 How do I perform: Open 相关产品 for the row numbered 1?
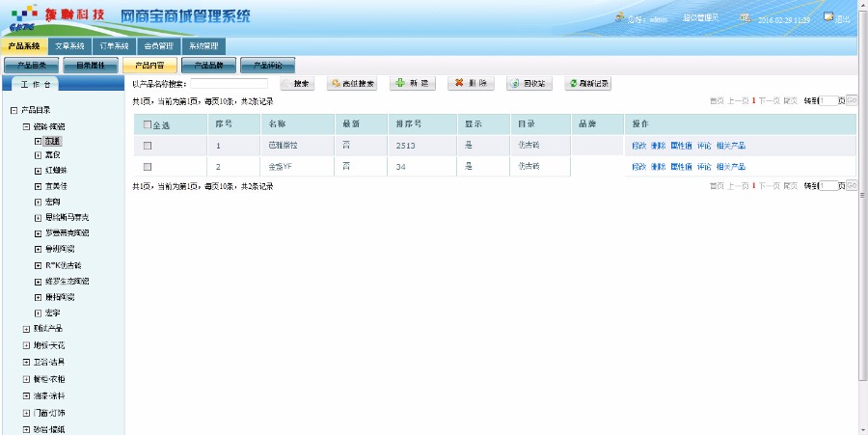pyautogui.click(x=731, y=146)
